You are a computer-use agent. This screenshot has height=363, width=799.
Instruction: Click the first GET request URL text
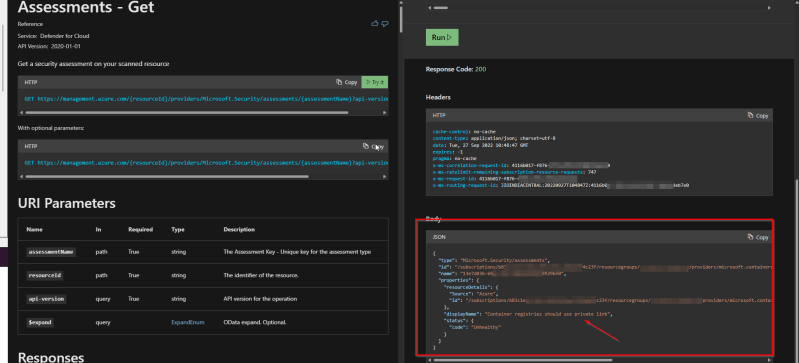206,99
